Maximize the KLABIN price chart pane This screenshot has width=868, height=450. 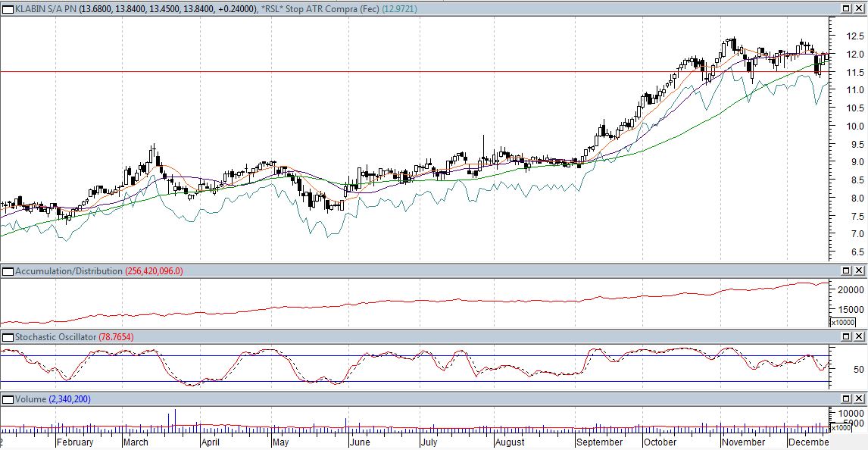846,8
